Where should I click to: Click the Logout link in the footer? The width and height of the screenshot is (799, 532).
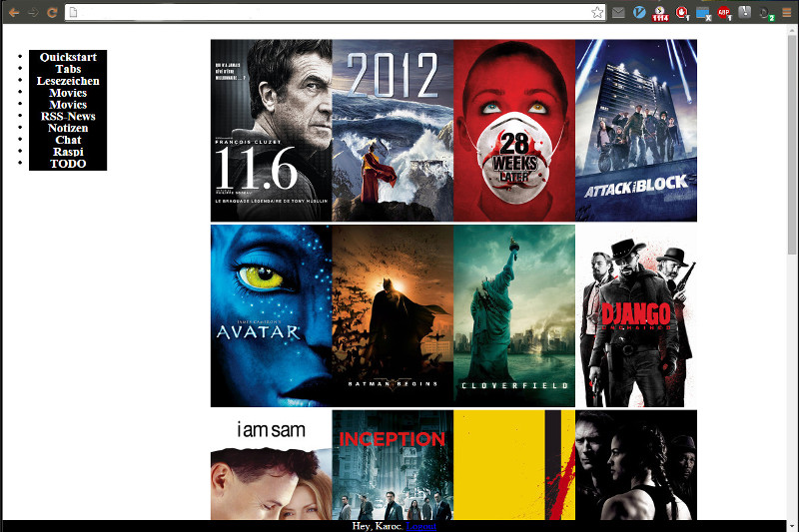click(x=420, y=526)
